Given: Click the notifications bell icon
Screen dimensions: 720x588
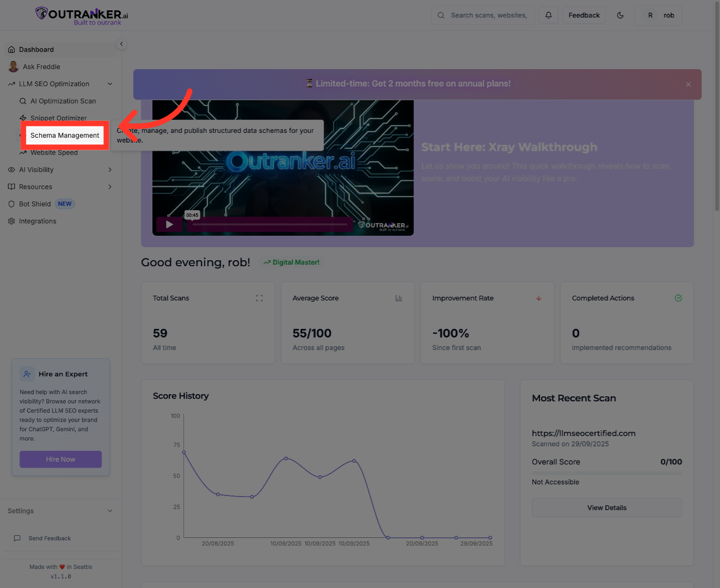Looking at the screenshot, I should click(x=549, y=15).
